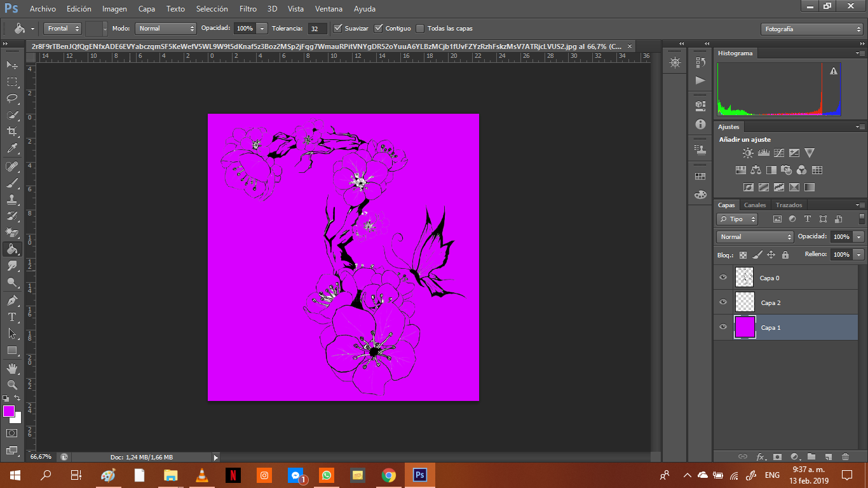Toggle the Suavizar checkbox
This screenshot has width=868, height=488.
339,28
